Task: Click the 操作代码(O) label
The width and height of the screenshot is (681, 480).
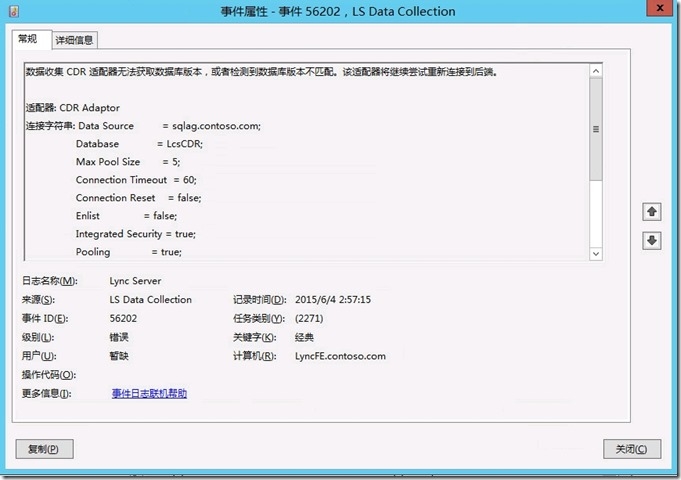Action: point(49,375)
